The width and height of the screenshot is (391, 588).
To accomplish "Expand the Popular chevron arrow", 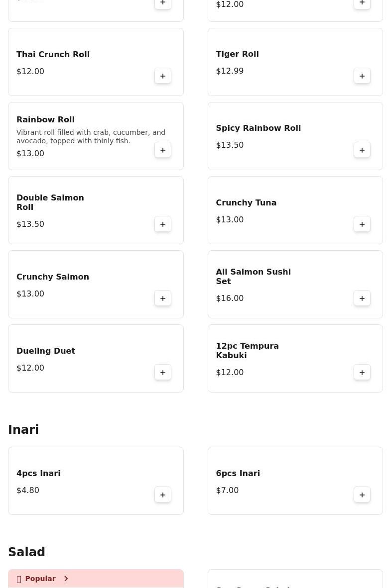I will tap(66, 579).
